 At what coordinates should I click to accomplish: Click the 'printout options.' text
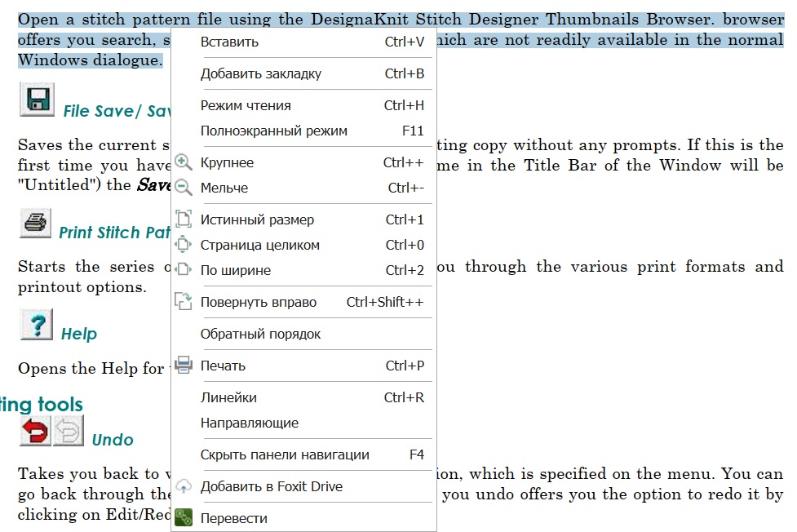[82, 287]
